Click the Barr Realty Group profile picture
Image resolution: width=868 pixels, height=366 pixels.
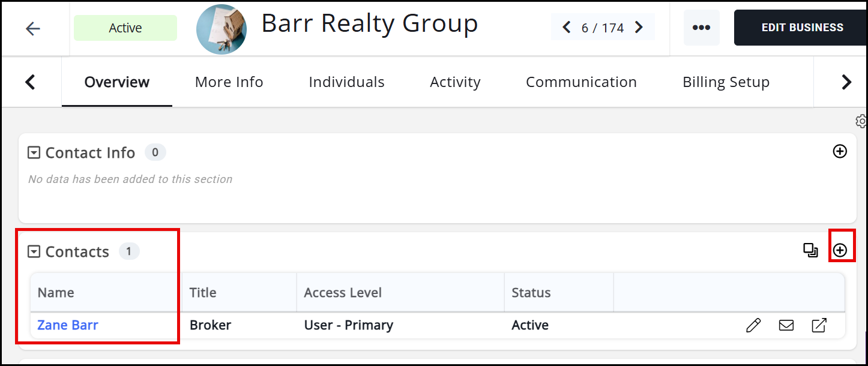point(222,29)
